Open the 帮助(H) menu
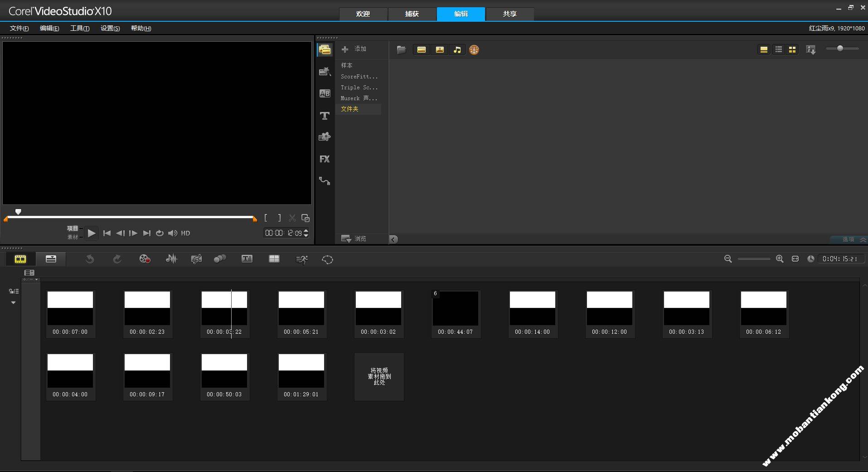The width and height of the screenshot is (868, 472). 141,28
